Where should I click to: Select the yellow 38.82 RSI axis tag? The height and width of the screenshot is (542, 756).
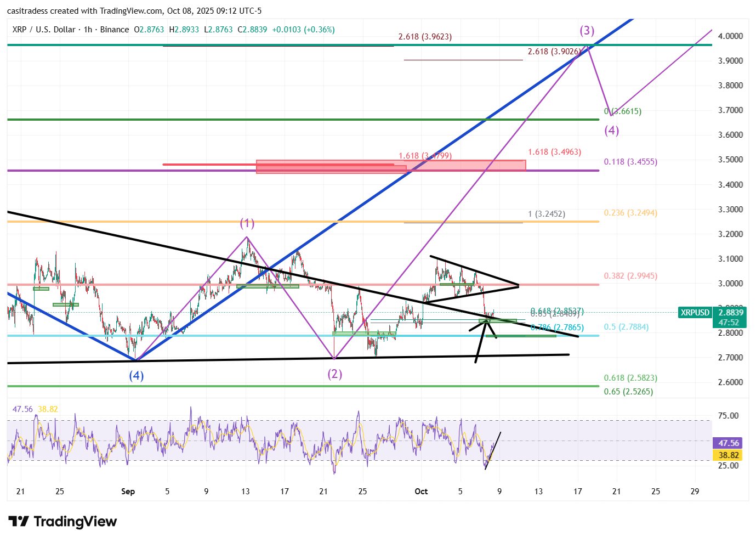pyautogui.click(x=729, y=455)
